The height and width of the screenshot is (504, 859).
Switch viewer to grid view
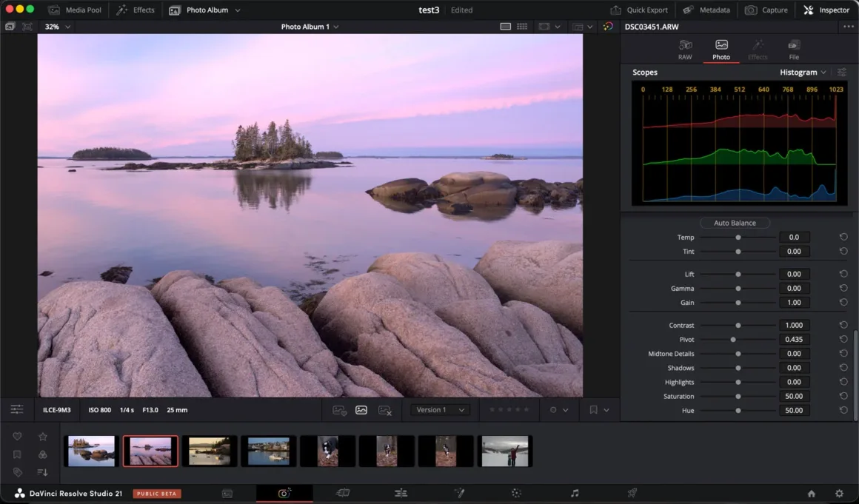[x=522, y=27]
